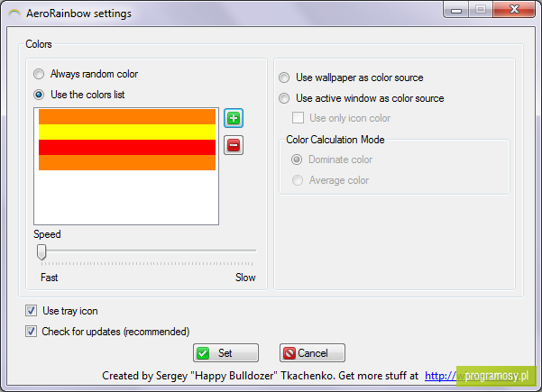Minimize the AeroRainbow settings window
542x392 pixels.
pyautogui.click(x=456, y=9)
